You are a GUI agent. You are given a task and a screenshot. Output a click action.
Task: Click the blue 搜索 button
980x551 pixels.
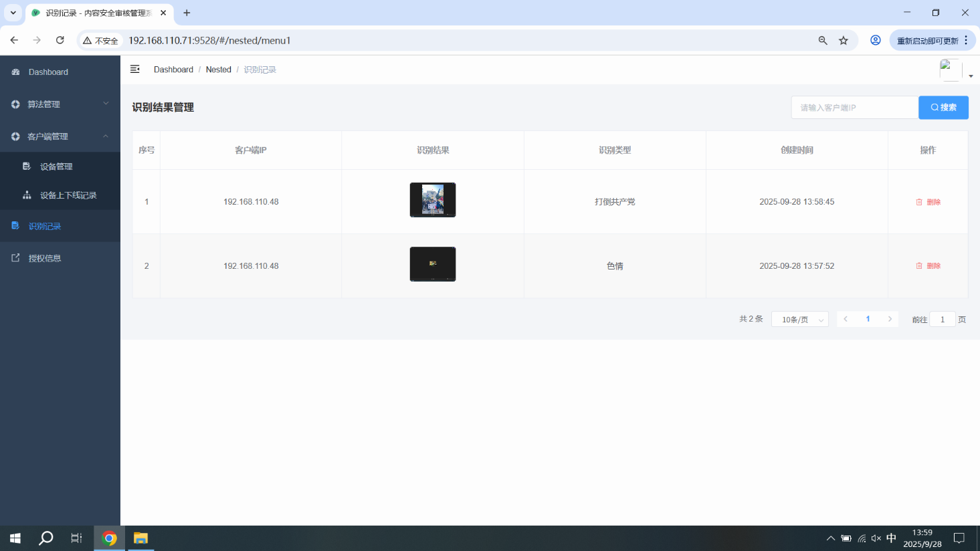[x=943, y=108]
